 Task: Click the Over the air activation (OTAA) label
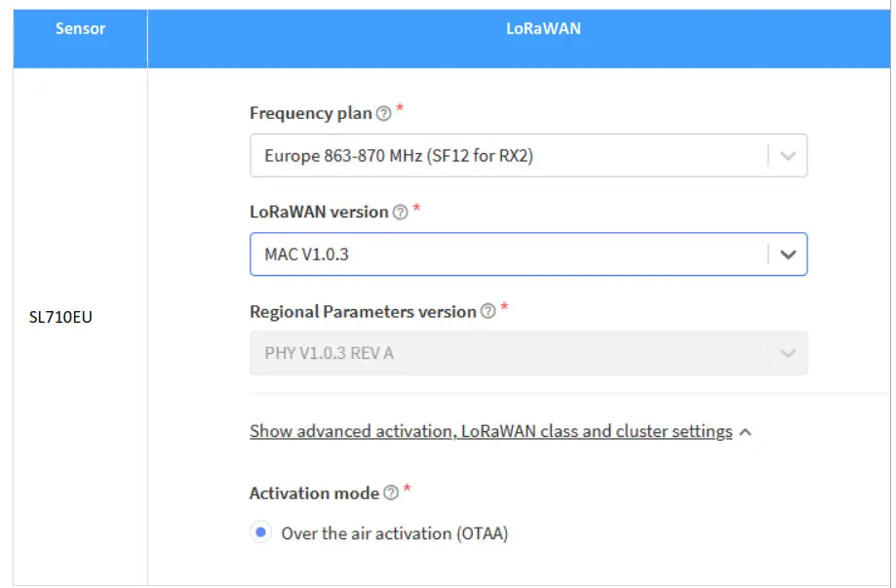pos(395,533)
